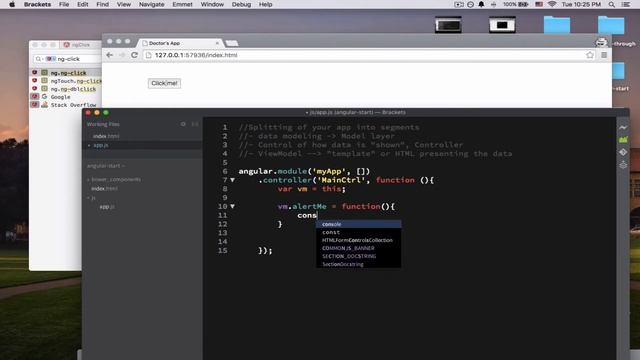Collapse code fold arrow on line 10
The image size is (640, 360).
click(x=233, y=207)
